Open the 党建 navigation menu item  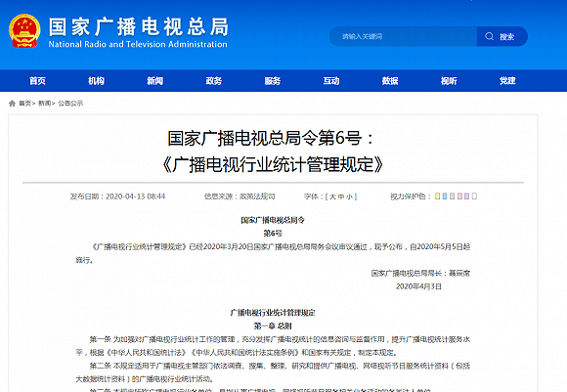[x=507, y=81]
